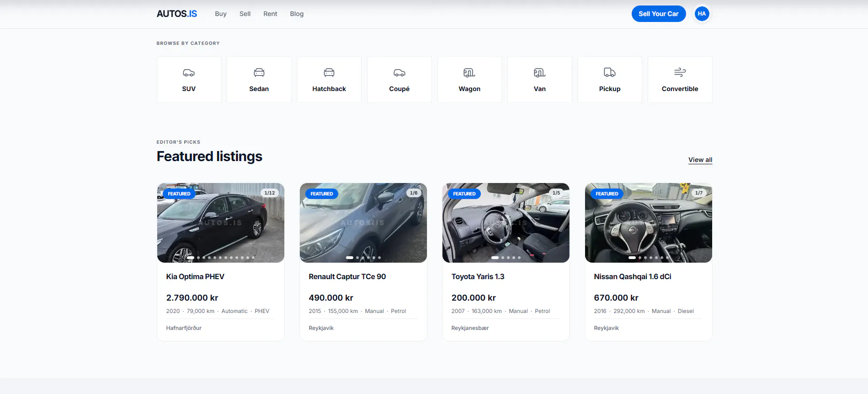The width and height of the screenshot is (868, 394).
Task: Navigate to the Rent page
Action: [270, 14]
